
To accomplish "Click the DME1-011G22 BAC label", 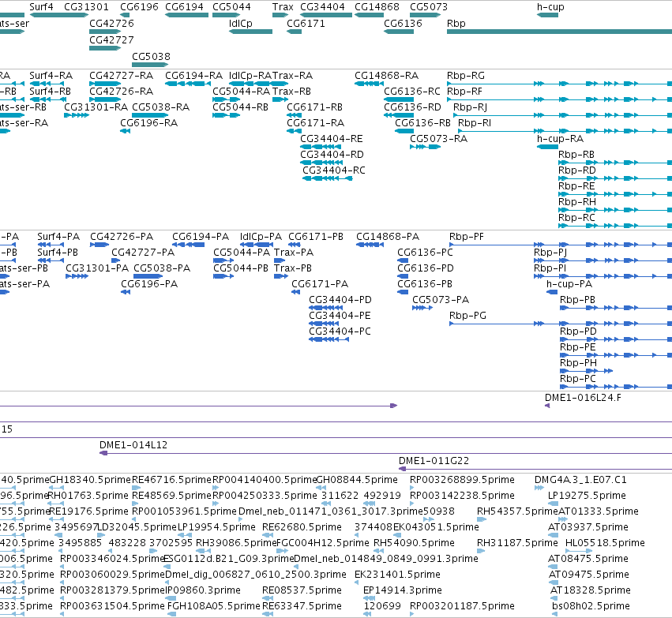I will click(x=434, y=461).
